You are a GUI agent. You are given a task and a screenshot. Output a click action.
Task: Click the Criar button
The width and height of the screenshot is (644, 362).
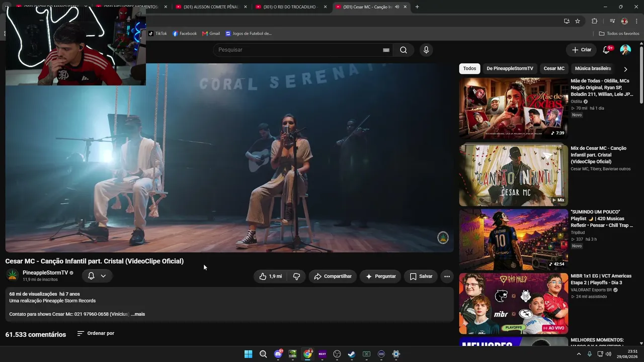(582, 50)
